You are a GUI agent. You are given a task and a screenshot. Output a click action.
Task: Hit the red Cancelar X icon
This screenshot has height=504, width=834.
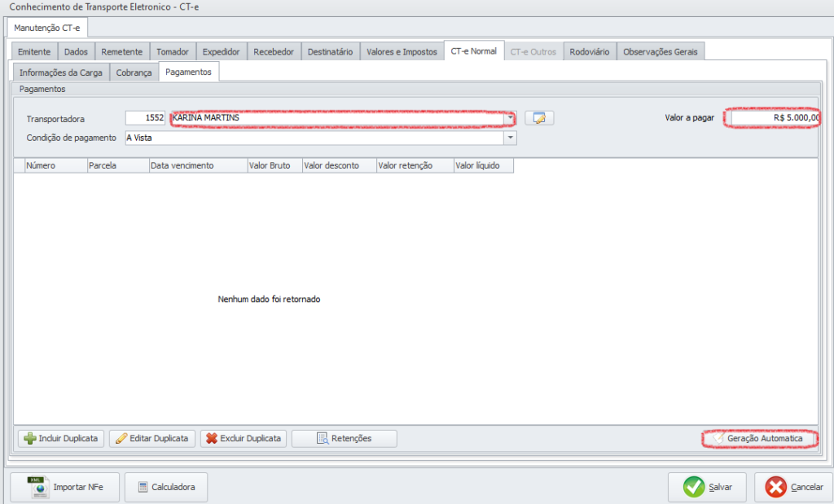click(x=776, y=487)
